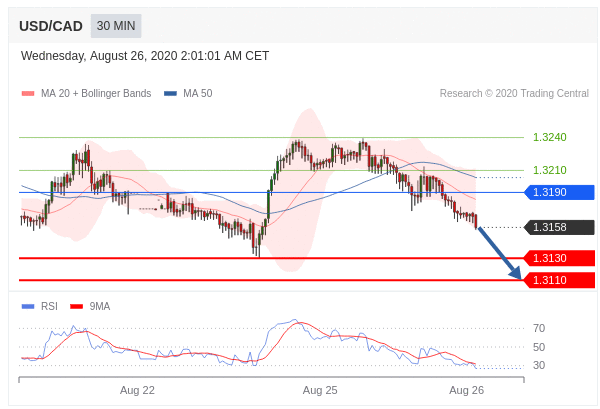This screenshot has height=409, width=600.
Task: Click the Aug 25 date axis label
Action: (320, 390)
